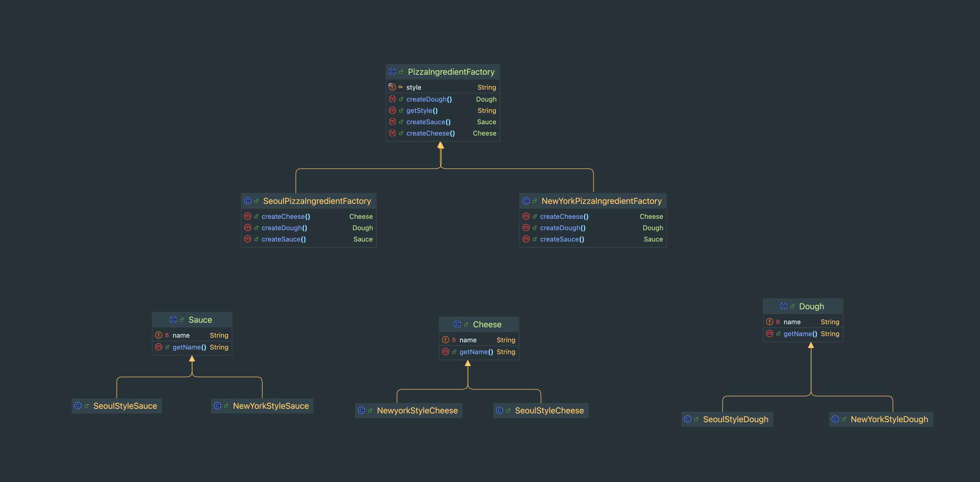Click the NewYorkPizzaIngredientFactory class icon
The height and width of the screenshot is (482, 980).
coord(526,201)
